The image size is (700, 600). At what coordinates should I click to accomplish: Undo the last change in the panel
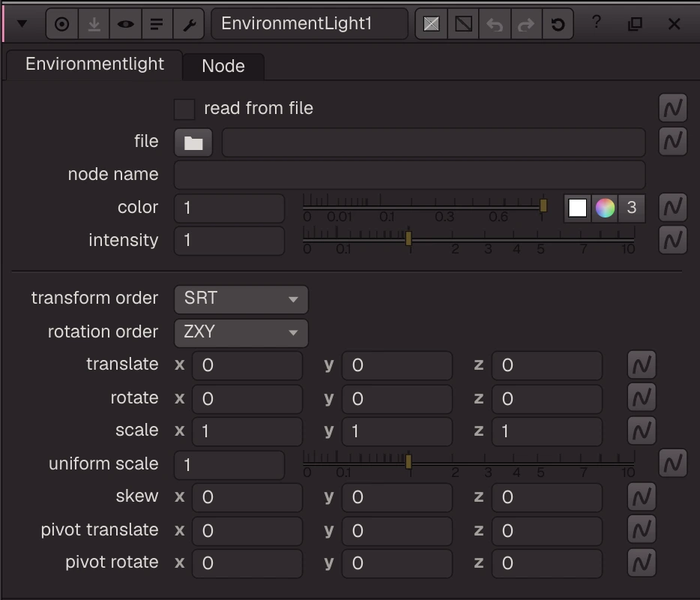[495, 24]
